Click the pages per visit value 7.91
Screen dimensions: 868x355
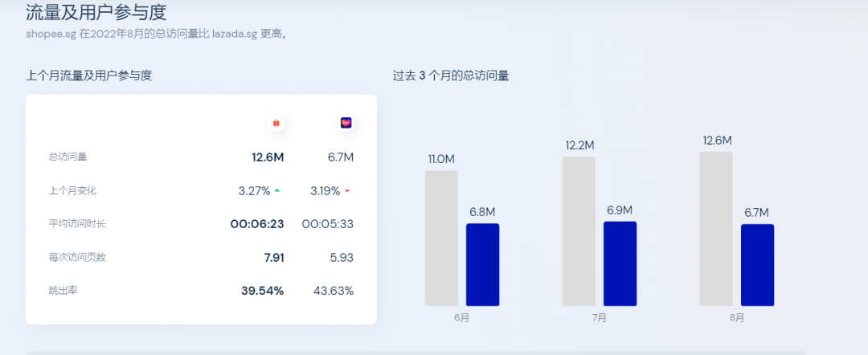(274, 258)
